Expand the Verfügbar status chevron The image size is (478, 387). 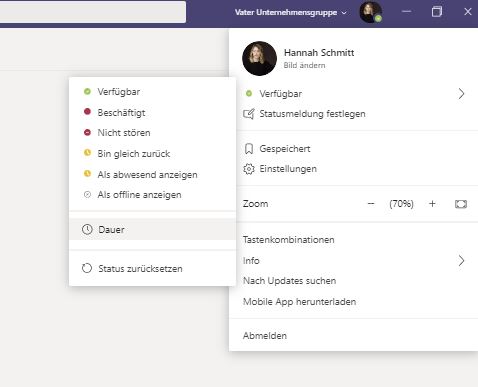coord(461,94)
